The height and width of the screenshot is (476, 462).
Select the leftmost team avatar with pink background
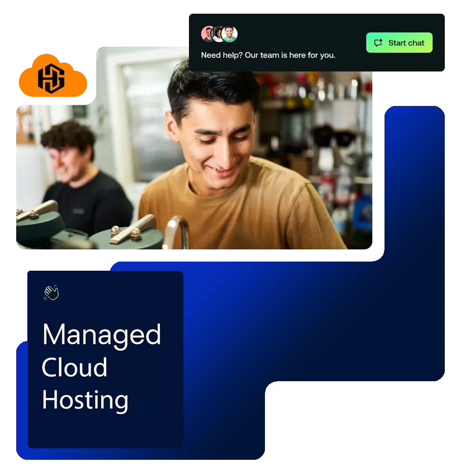point(208,34)
